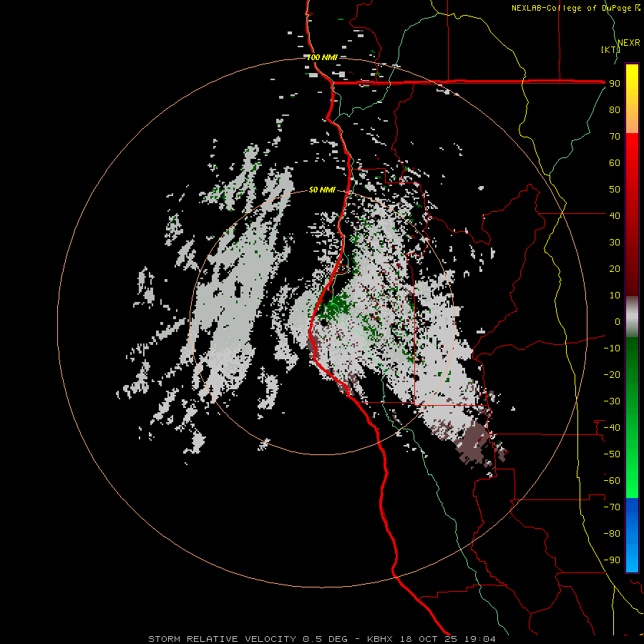Click the "-30" scale value

pos(612,401)
